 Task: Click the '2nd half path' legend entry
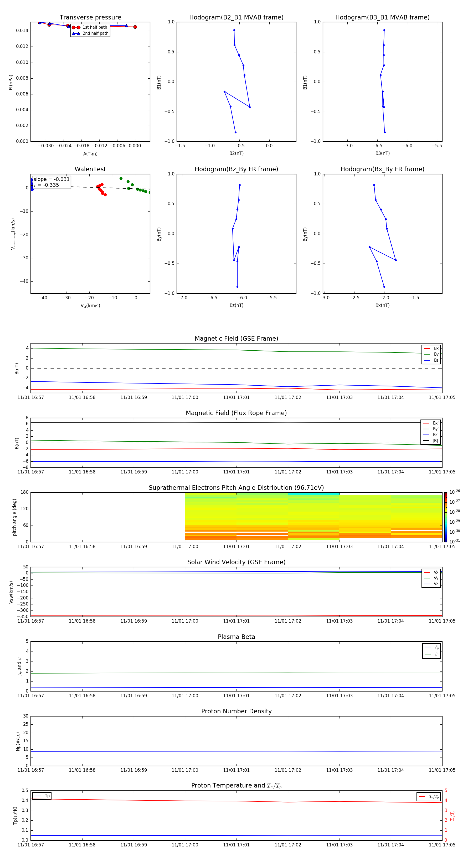[90, 33]
